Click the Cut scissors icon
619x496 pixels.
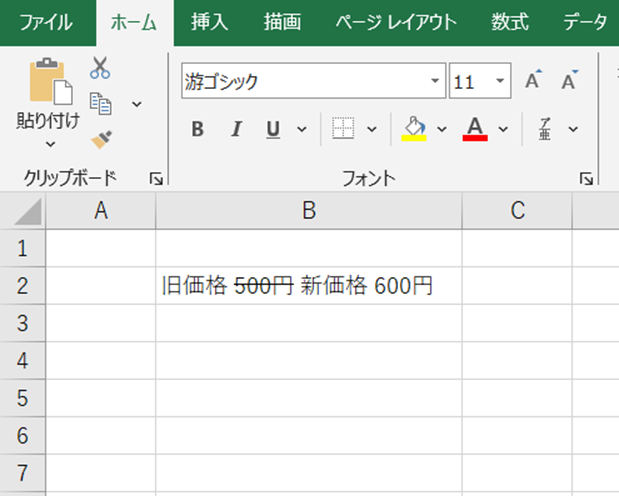point(100,69)
